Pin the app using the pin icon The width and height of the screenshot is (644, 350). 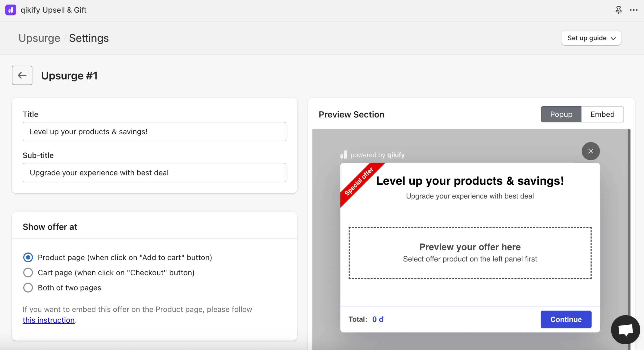coord(619,10)
